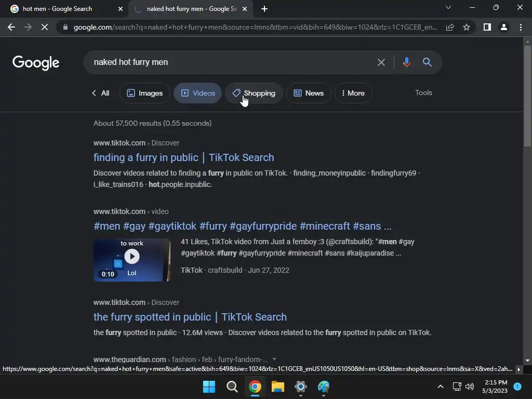Open 'finding a furry in public' result
Screen dimensions: 532x399
click(x=183, y=157)
